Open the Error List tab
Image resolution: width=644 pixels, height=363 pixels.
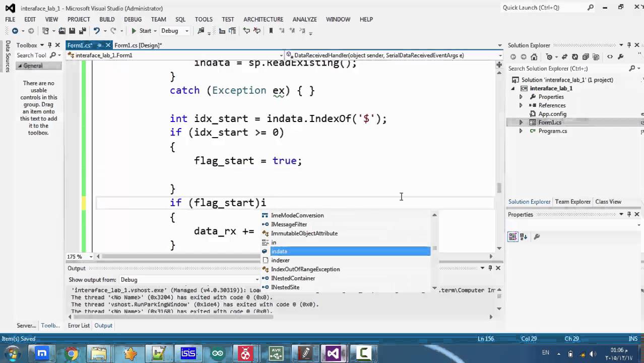[79, 326]
